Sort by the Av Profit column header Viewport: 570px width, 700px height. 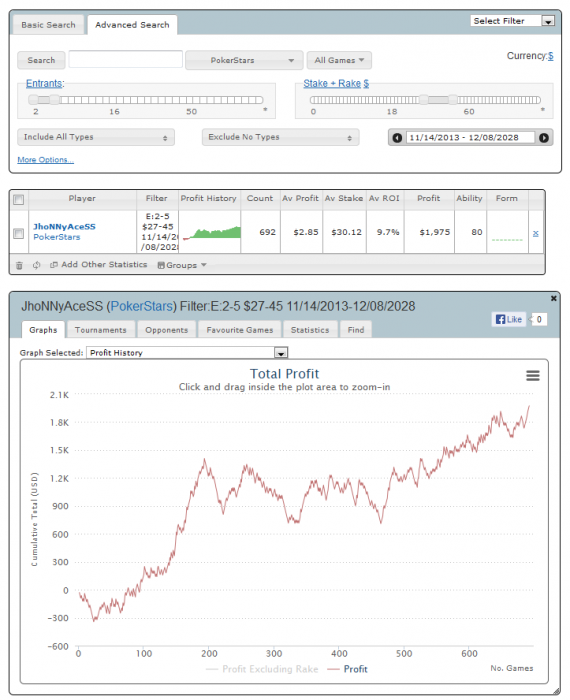300,199
